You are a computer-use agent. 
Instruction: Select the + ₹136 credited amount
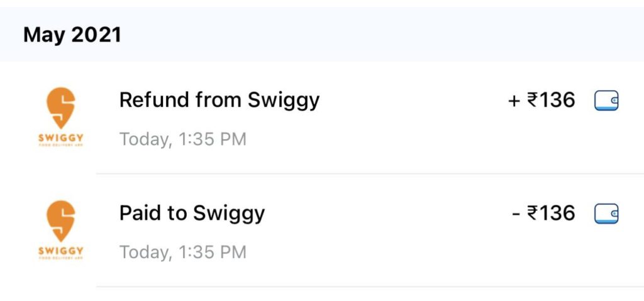tap(541, 100)
